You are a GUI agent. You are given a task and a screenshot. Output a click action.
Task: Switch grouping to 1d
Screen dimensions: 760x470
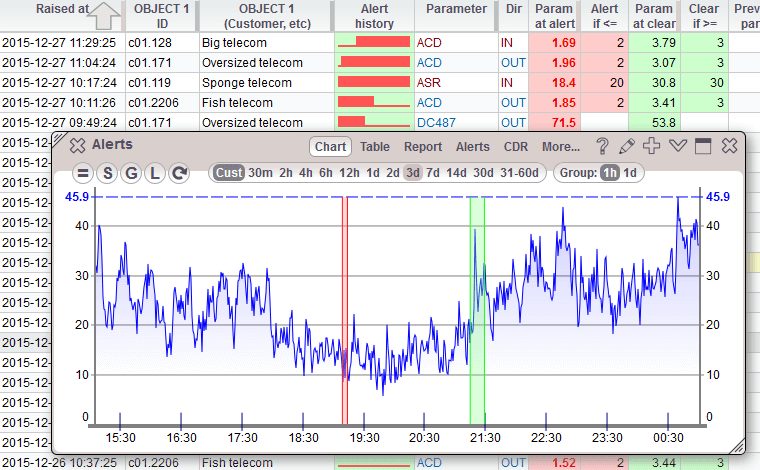(630, 173)
